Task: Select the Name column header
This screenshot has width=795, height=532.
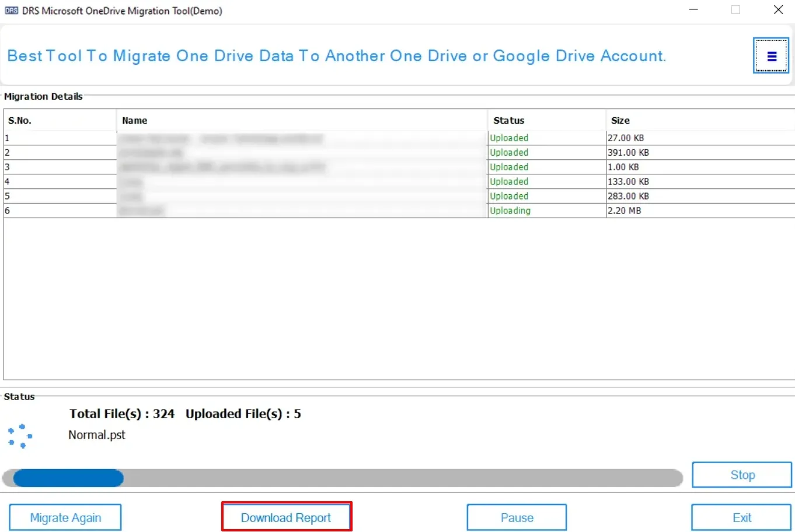Action: [135, 121]
